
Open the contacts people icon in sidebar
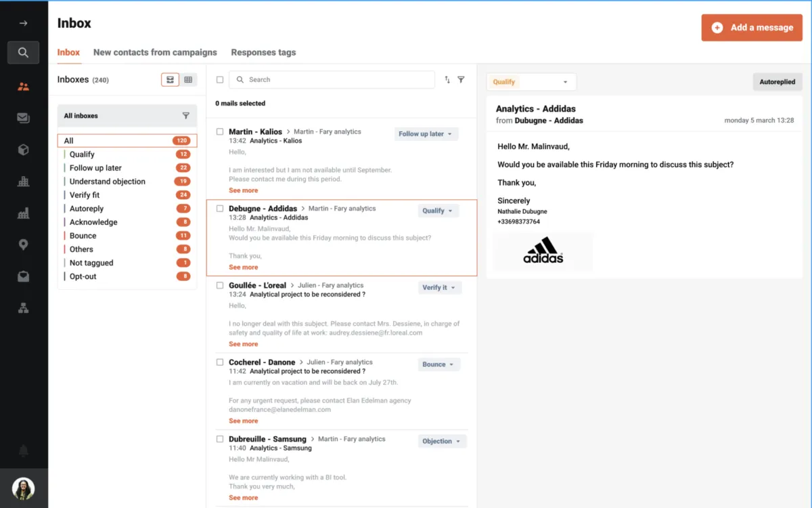23,87
